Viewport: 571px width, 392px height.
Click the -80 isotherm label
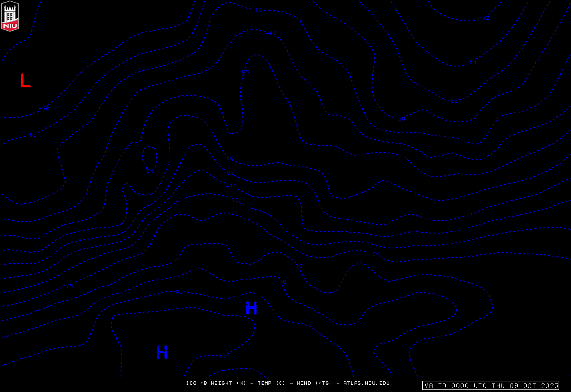[178, 292]
